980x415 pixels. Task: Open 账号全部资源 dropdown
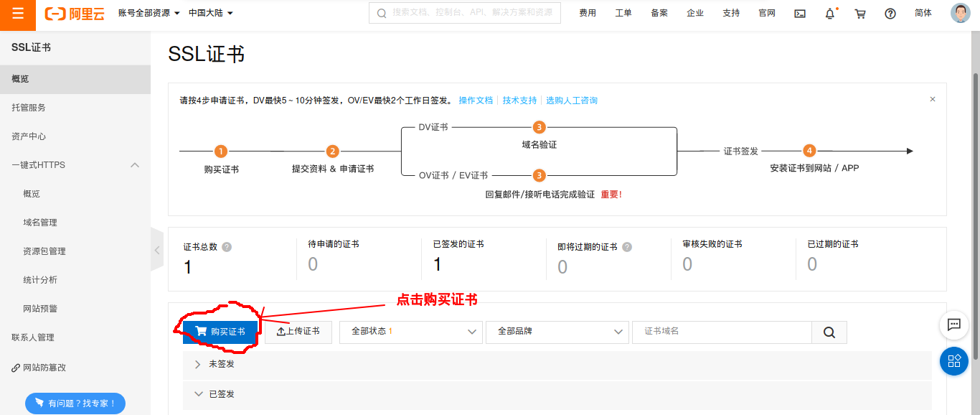149,13
